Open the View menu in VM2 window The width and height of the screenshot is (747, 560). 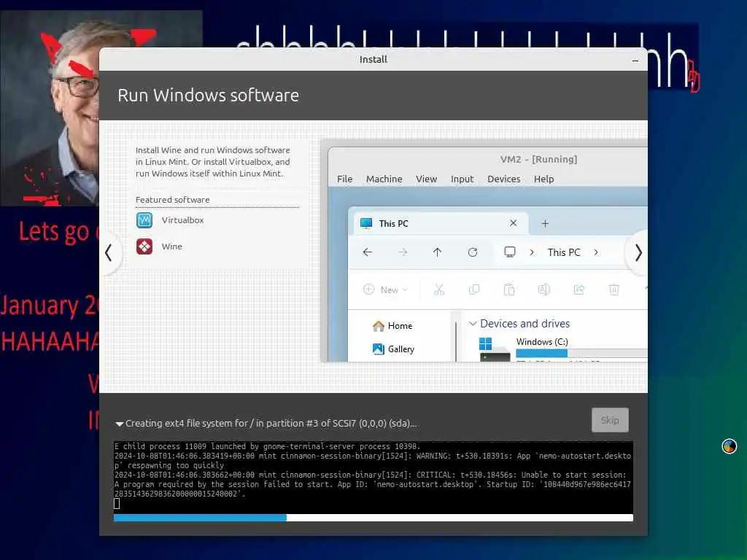click(426, 179)
